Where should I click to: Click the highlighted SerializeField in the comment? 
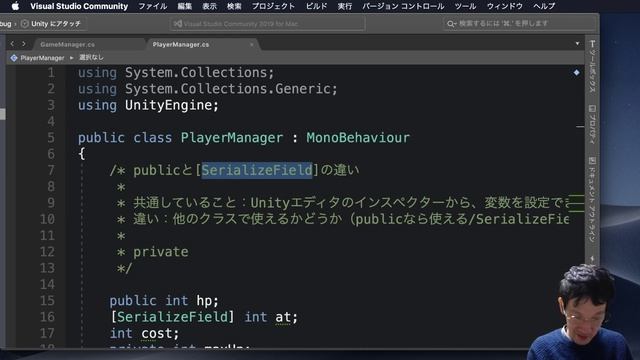pos(257,170)
